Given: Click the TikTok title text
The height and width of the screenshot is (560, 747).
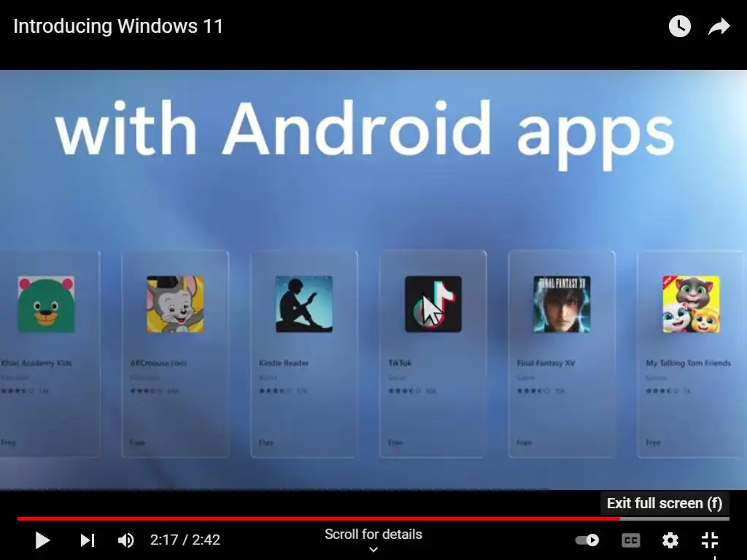Looking at the screenshot, I should (400, 363).
